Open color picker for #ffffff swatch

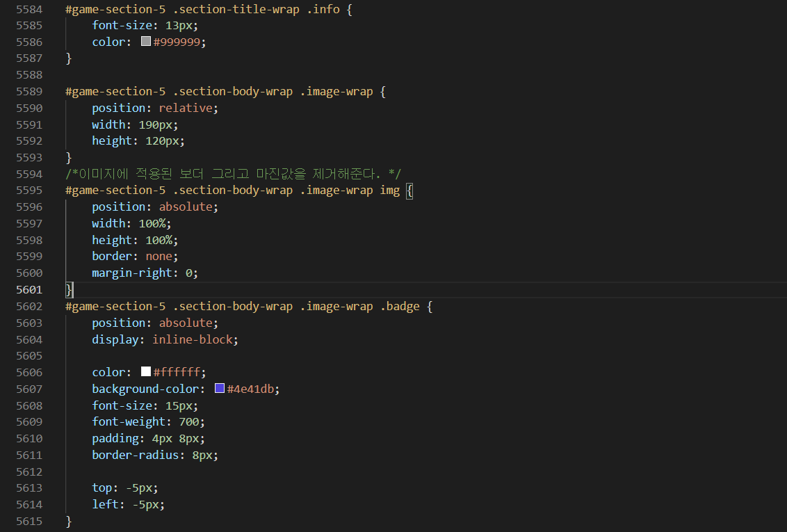tap(146, 371)
